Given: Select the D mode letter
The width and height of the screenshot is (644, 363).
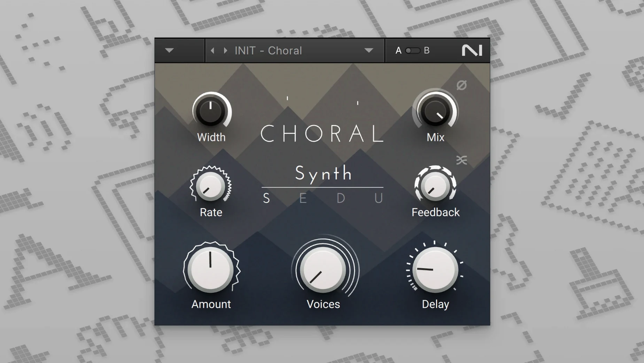Looking at the screenshot, I should pyautogui.click(x=341, y=198).
